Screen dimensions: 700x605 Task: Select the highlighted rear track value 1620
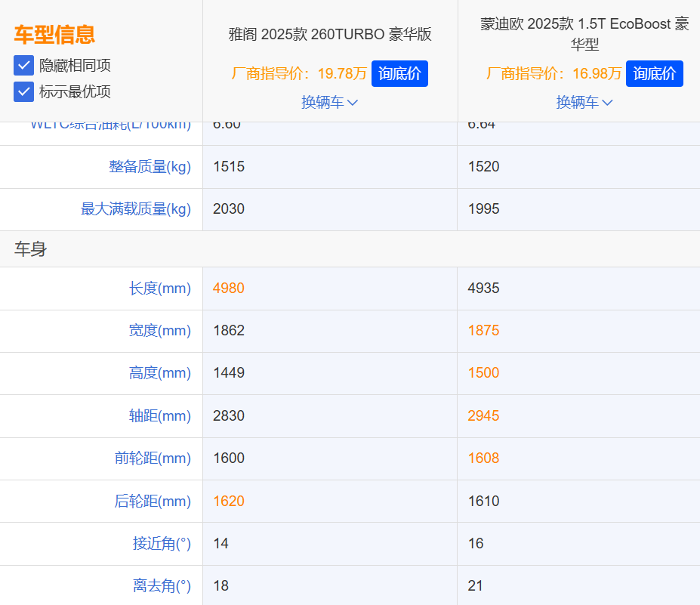[x=229, y=502]
